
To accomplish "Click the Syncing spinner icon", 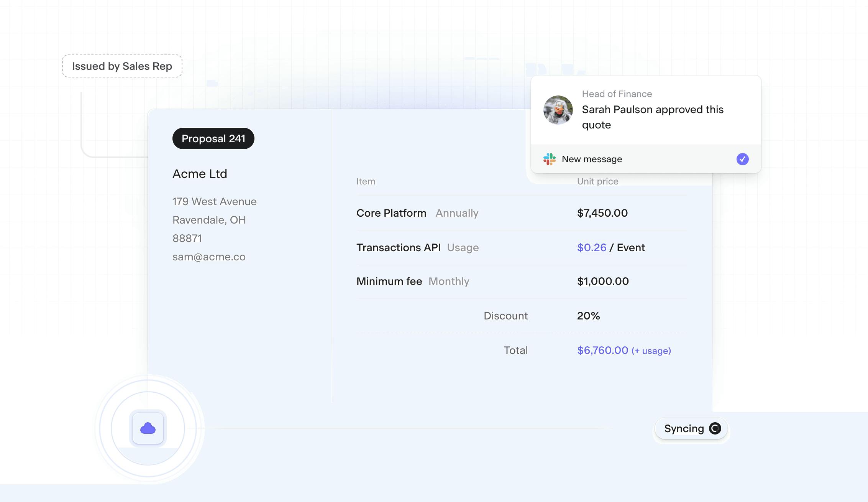I will click(715, 428).
